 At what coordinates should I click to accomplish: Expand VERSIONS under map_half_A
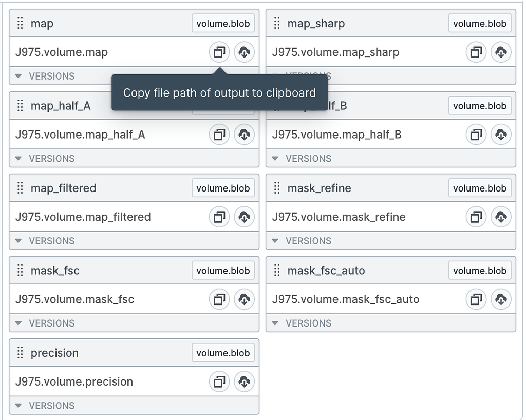pos(45,158)
